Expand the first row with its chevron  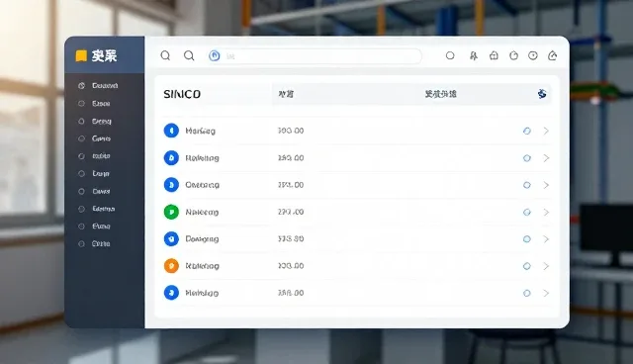(x=546, y=131)
